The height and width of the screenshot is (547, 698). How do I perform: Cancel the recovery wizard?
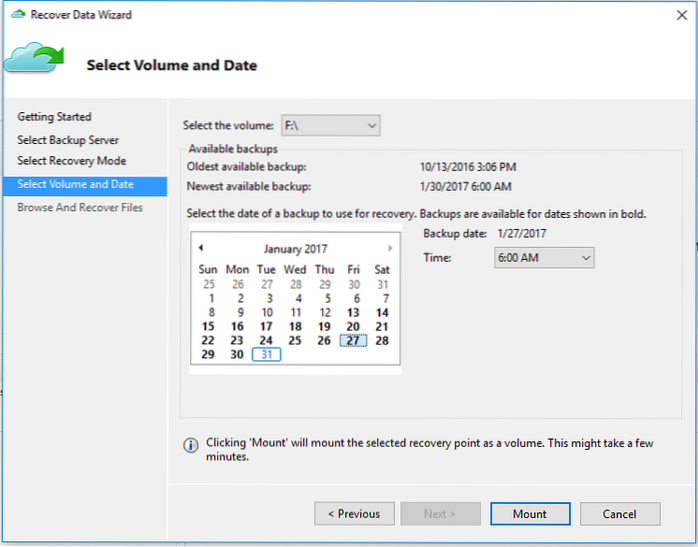point(620,514)
